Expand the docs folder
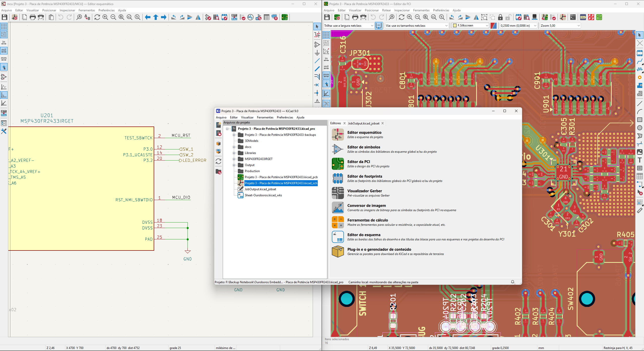Viewport: 644px width, 351px height. pos(234,147)
